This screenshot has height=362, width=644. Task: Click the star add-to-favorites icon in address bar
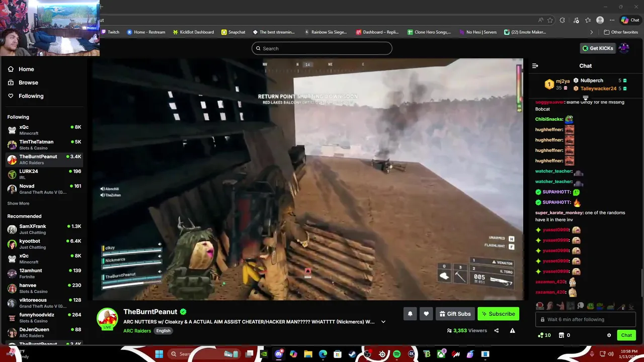550,20
